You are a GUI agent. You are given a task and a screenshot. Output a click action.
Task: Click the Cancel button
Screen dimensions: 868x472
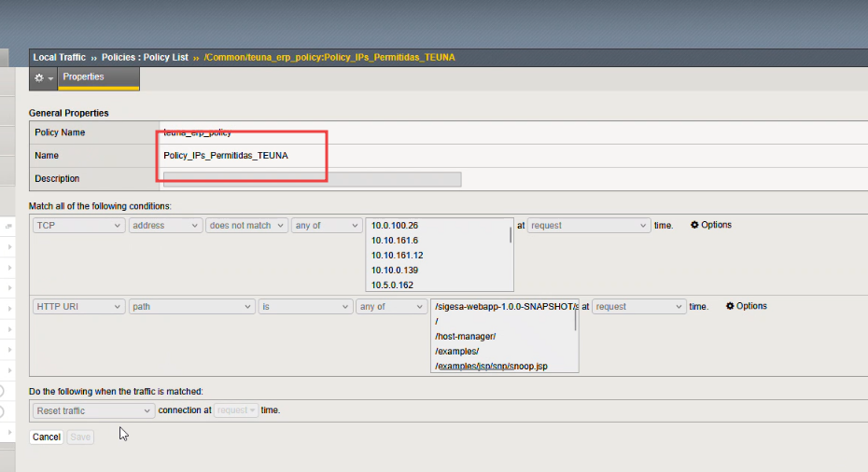pyautogui.click(x=46, y=437)
